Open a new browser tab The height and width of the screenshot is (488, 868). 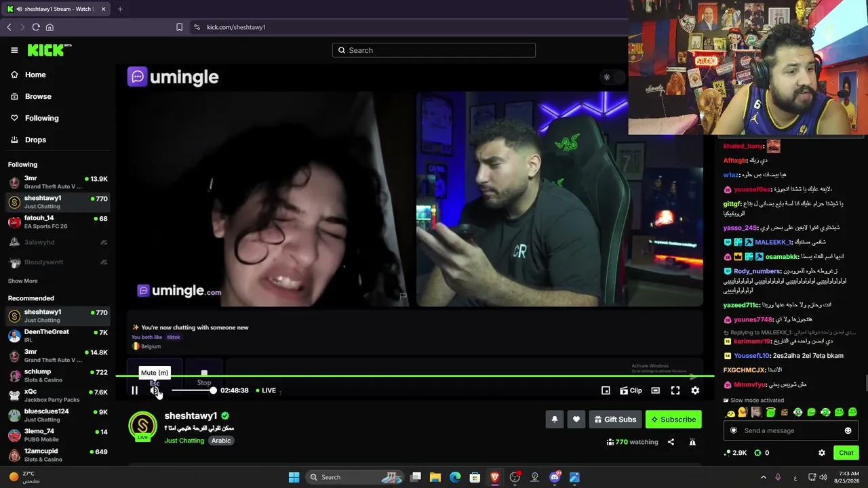[x=120, y=9]
